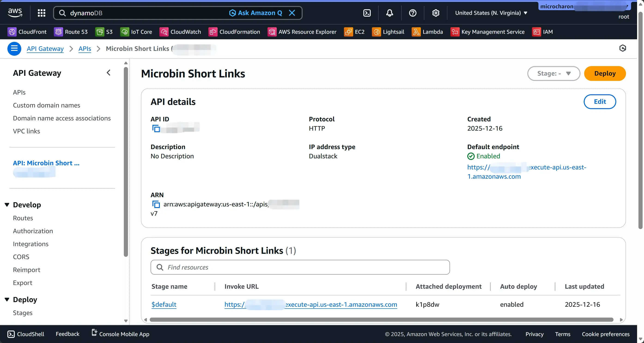This screenshot has width=644, height=343.
Task: Select Authorization in the sidebar
Action: 33,231
